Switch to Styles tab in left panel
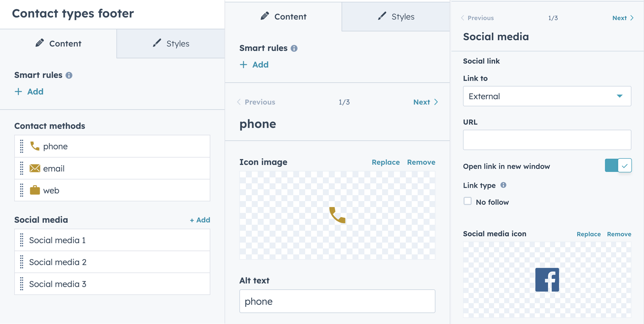The image size is (644, 324). coord(171,44)
